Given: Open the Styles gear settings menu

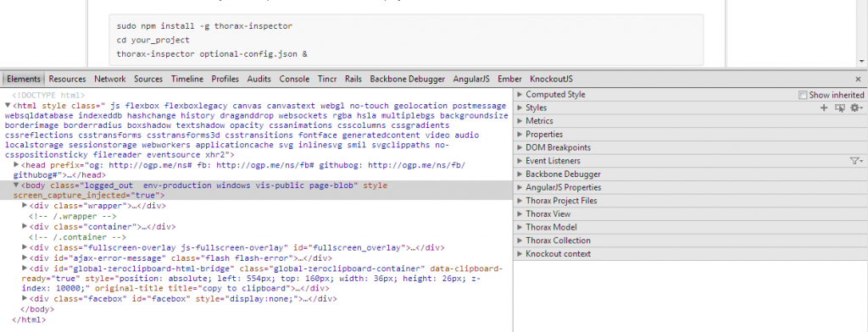Looking at the screenshot, I should [857, 108].
